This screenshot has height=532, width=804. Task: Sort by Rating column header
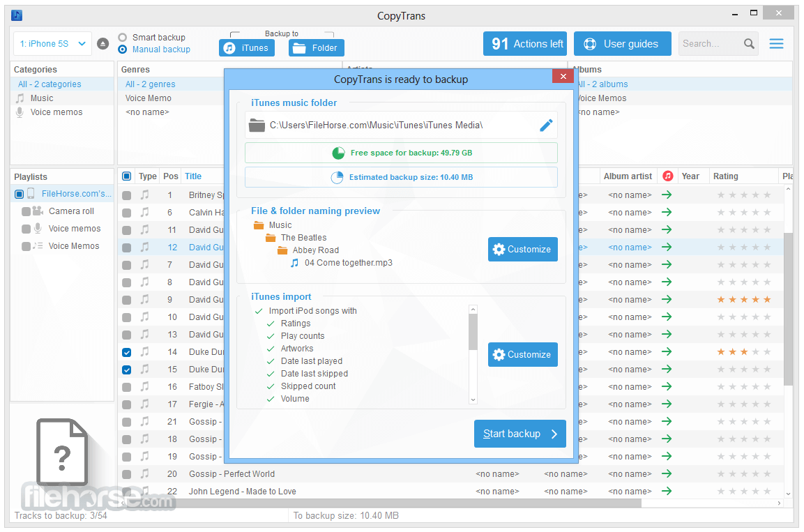[725, 176]
